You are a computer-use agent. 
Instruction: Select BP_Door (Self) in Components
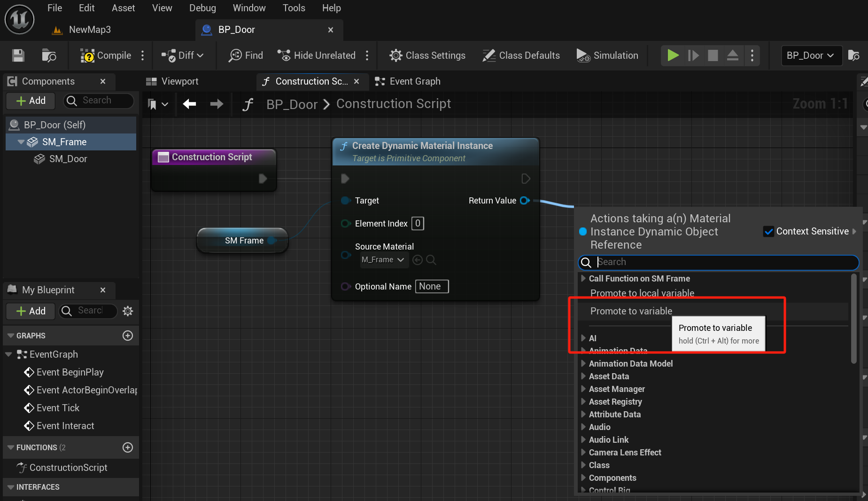(71, 125)
